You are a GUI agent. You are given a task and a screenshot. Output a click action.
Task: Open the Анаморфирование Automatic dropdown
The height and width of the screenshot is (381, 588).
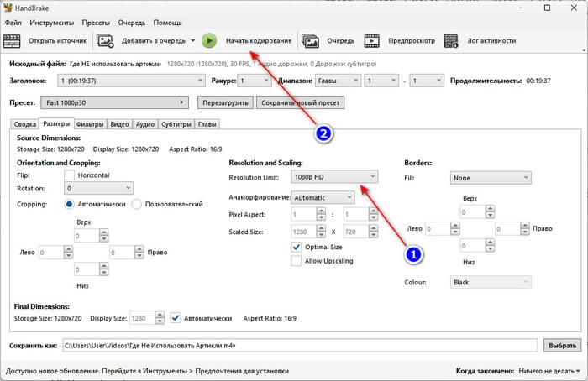tap(323, 197)
